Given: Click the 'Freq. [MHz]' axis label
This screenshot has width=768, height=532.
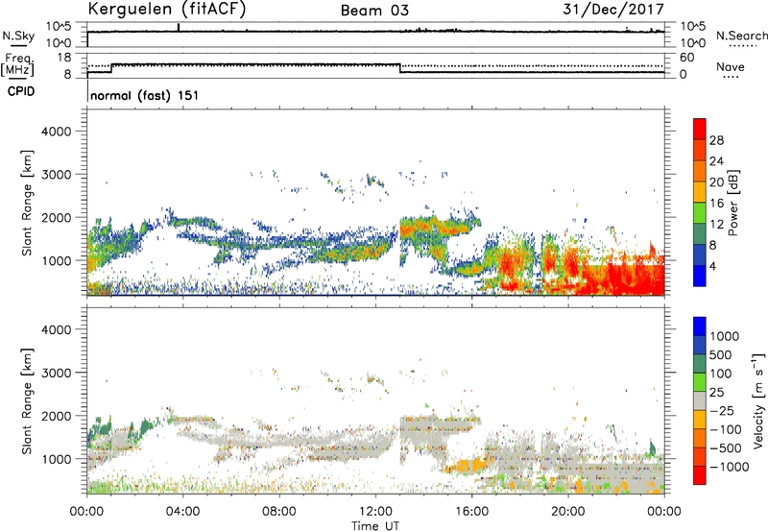Looking at the screenshot, I should pos(17,65).
